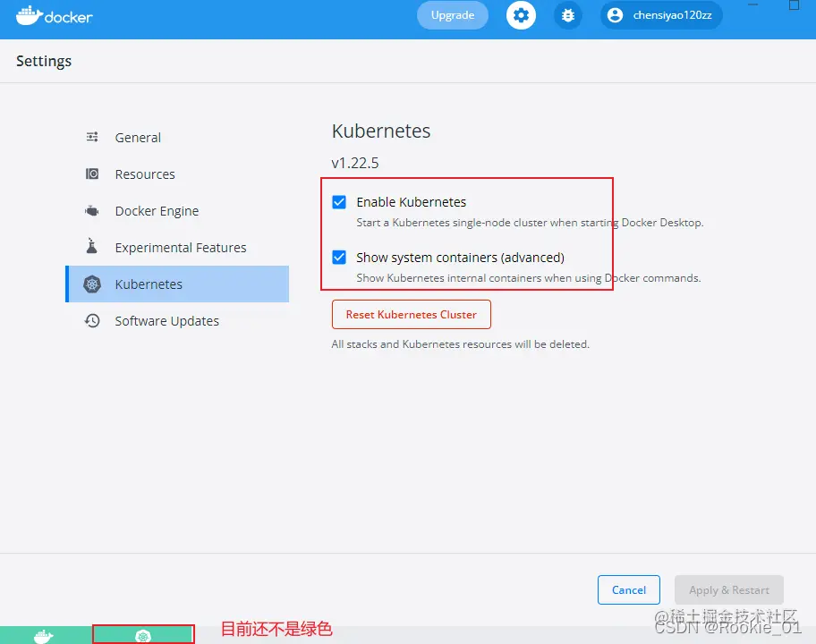Maximize the Docker Desktop window
The width and height of the screenshot is (816, 644).
pyautogui.click(x=794, y=5)
